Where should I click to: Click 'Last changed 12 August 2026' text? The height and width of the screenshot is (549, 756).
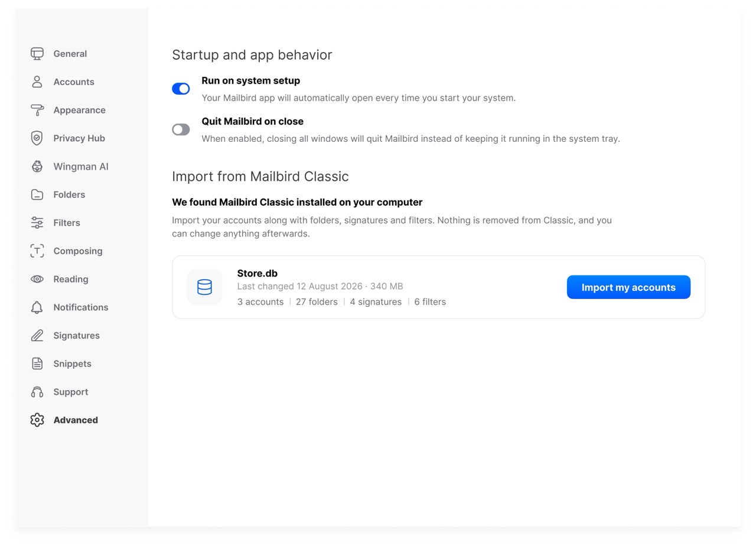point(299,287)
